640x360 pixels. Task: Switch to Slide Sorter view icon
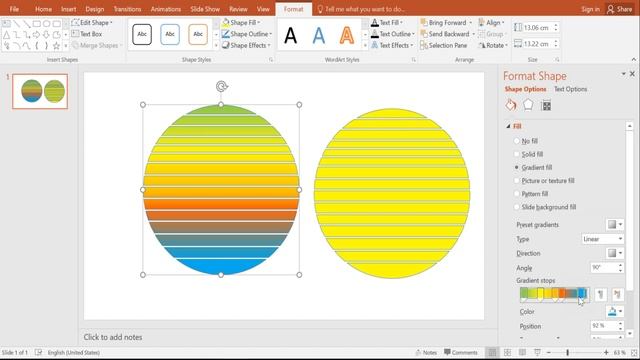pyautogui.click(x=507, y=352)
